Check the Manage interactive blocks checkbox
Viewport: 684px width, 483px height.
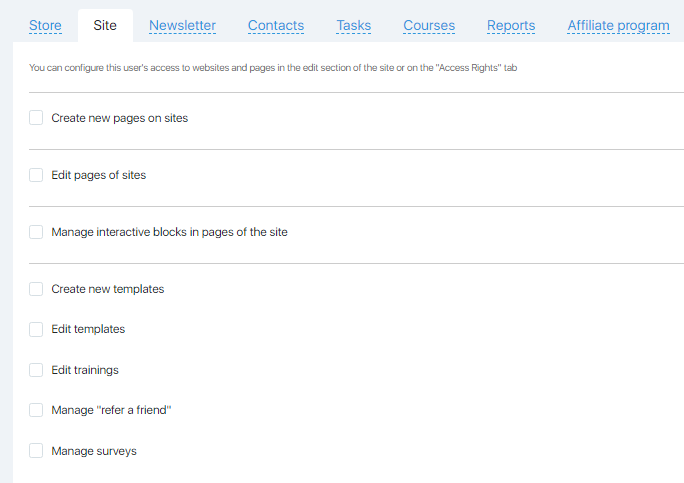[x=36, y=232]
